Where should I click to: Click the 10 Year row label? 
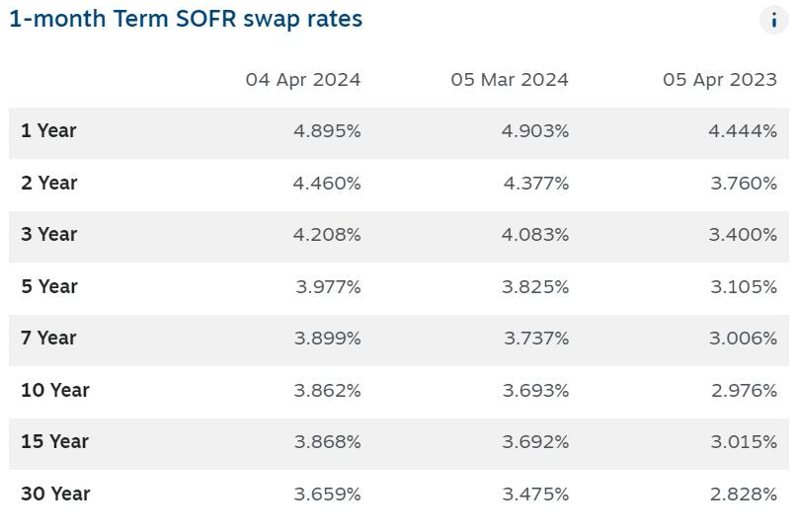click(54, 390)
